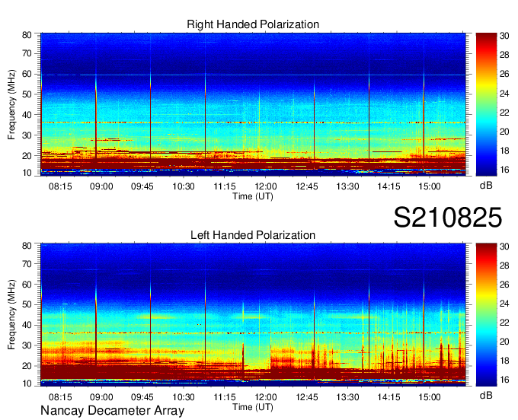Click the 30 dB label on Right Handed colorbar
The width and height of the screenshot is (518, 420).
click(x=504, y=36)
